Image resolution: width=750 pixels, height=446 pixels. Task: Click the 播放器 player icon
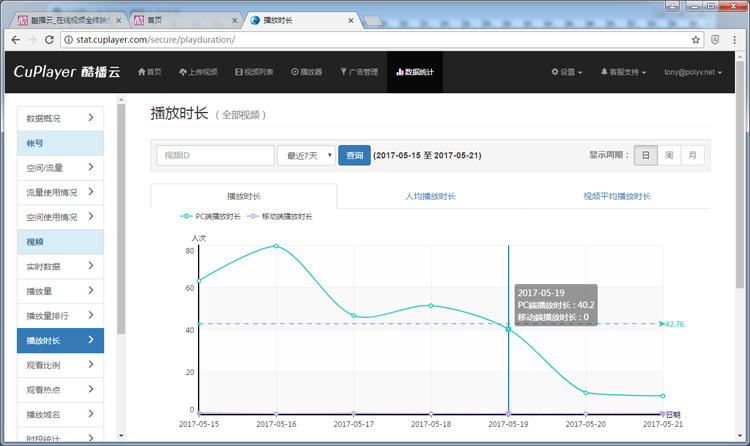click(294, 72)
